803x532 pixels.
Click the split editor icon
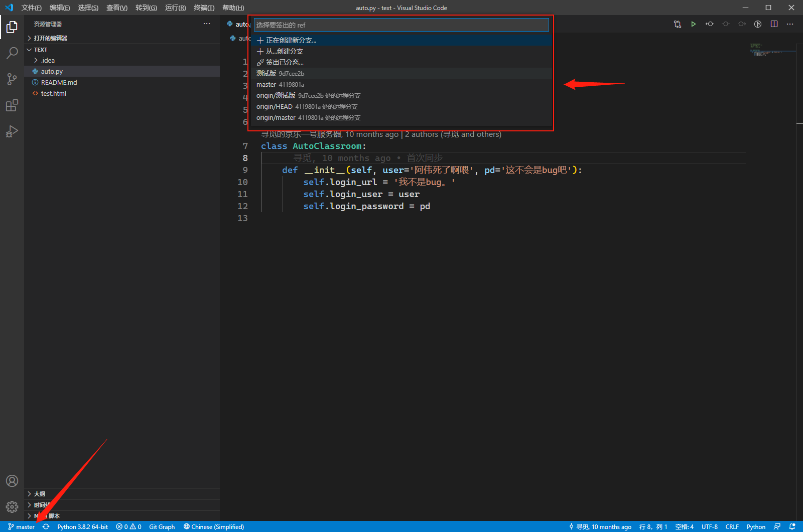coord(774,24)
